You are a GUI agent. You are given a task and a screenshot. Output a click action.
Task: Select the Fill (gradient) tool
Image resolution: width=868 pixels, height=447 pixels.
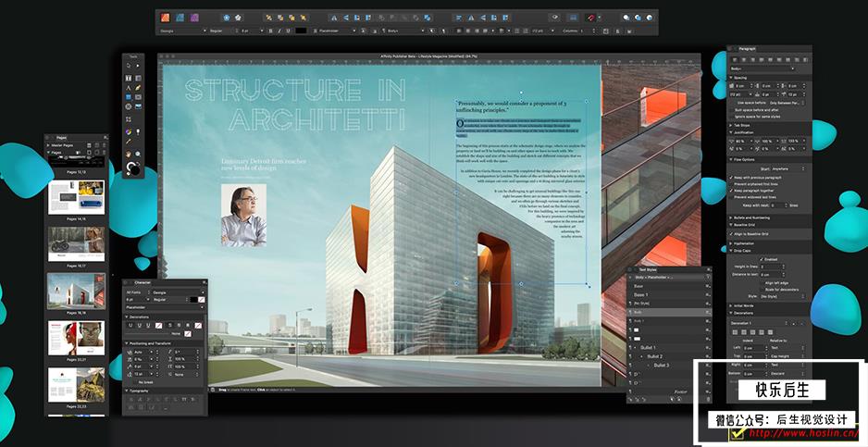(128, 131)
